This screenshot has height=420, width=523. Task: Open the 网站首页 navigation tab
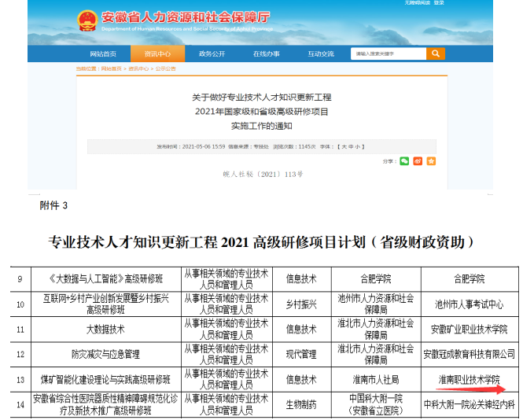tap(103, 53)
